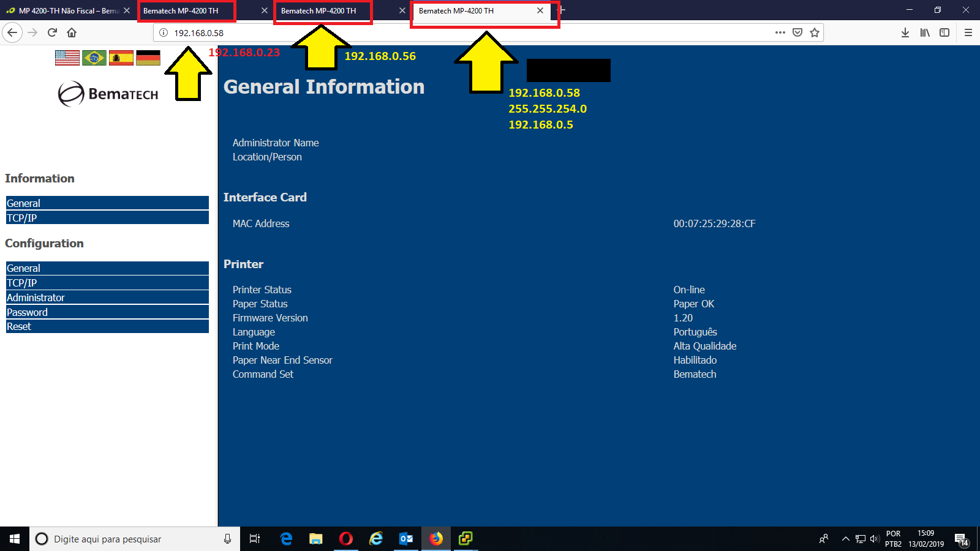The height and width of the screenshot is (551, 980).
Task: Open Outlook from taskbar
Action: (x=406, y=539)
